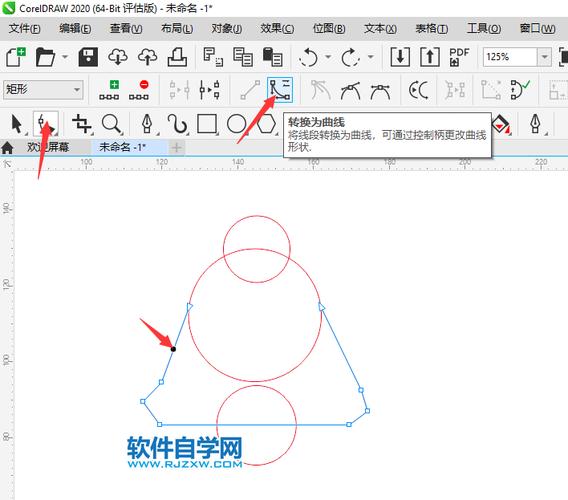Image resolution: width=568 pixels, height=500 pixels.
Task: Open the 表格(T) menu
Action: [431, 28]
